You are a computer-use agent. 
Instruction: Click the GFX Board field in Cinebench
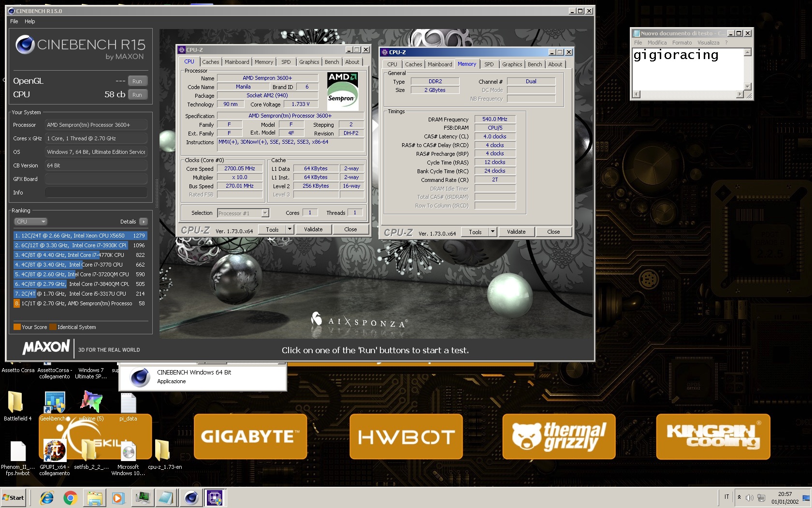pos(96,179)
